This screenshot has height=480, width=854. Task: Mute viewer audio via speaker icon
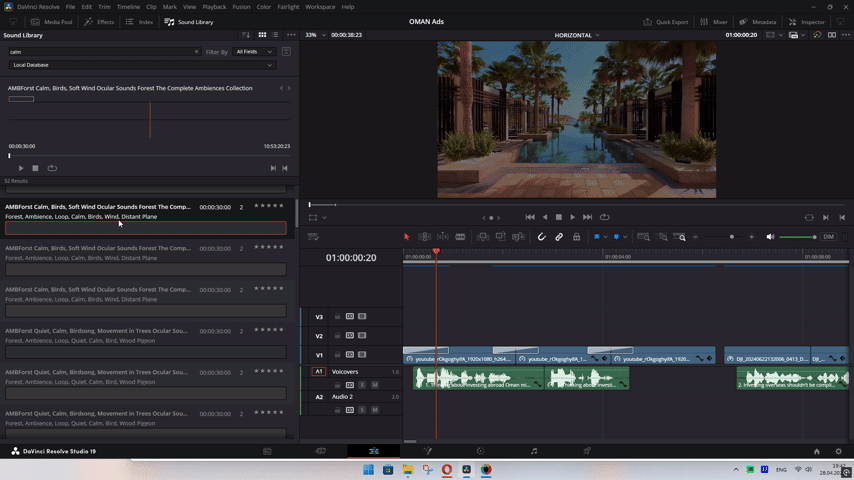[770, 237]
